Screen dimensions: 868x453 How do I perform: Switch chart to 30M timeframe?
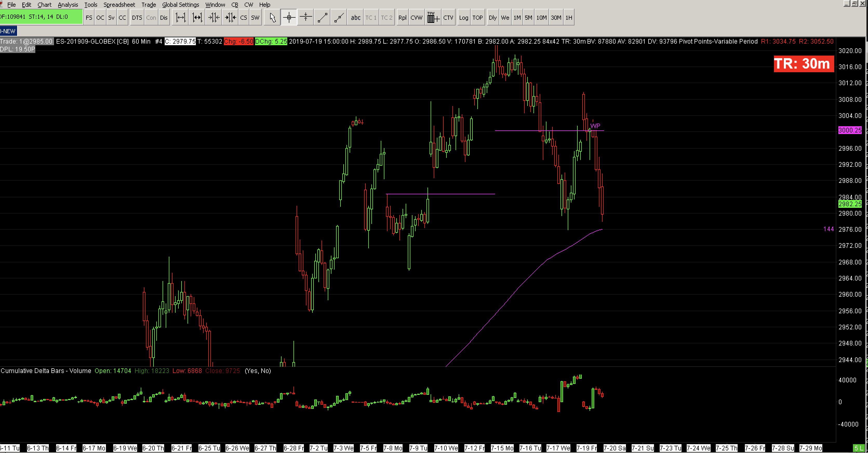tap(556, 17)
